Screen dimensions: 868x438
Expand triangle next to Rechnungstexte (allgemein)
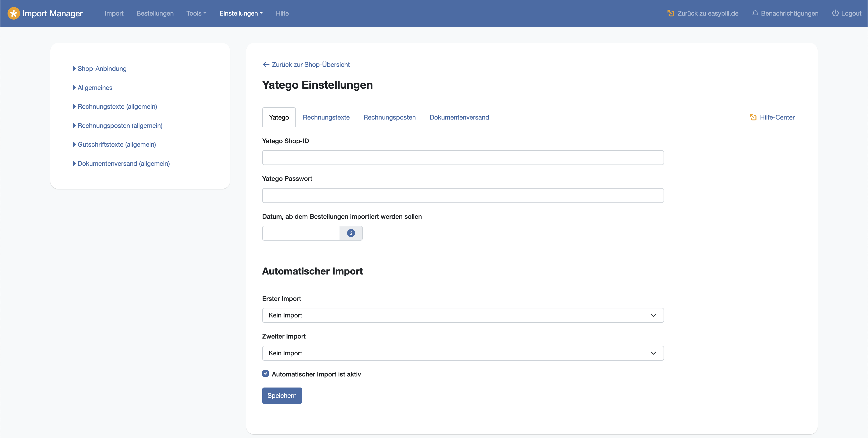point(74,106)
